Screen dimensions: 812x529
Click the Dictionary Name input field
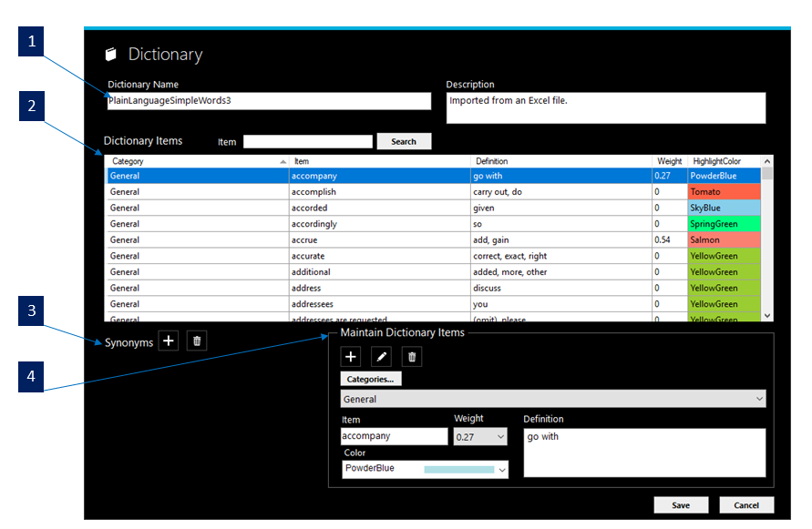tap(269, 101)
